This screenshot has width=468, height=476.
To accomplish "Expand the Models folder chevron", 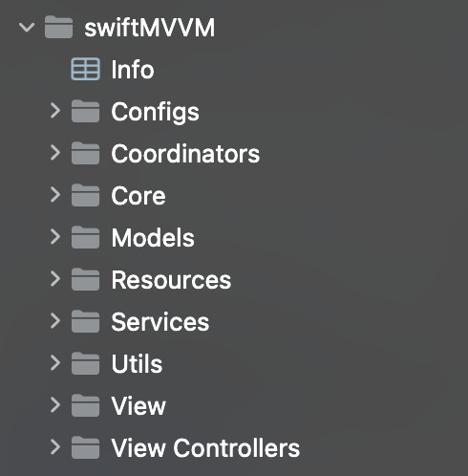I will 55,237.
